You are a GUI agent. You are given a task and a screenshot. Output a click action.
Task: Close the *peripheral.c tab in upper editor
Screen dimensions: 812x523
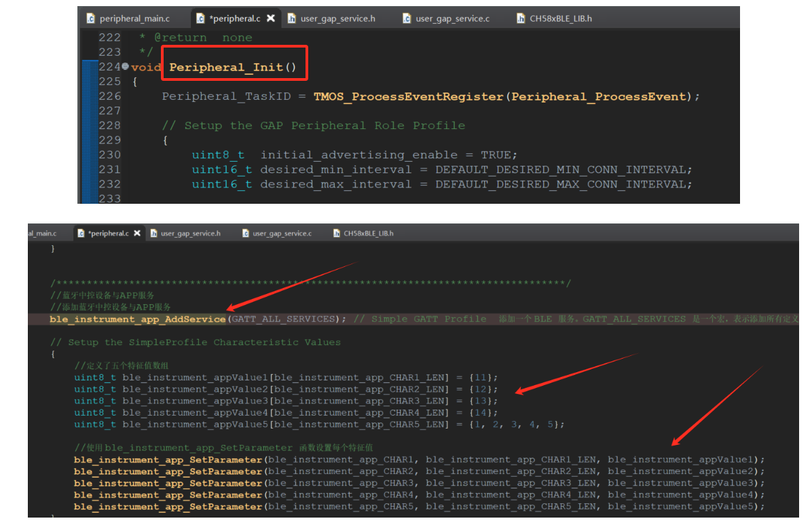[x=271, y=18]
